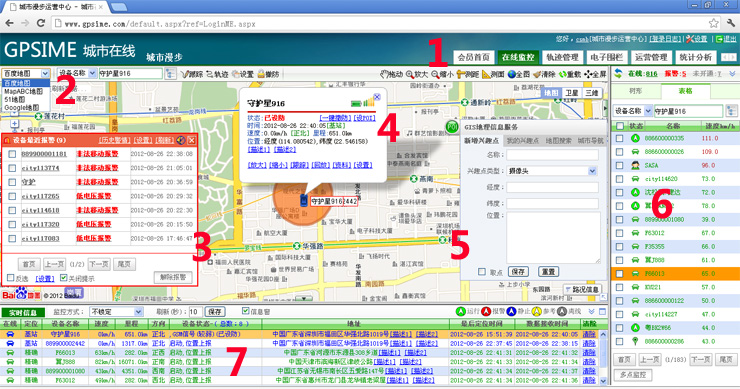Open the 设备名称 dropdown in map toolbar
The height and width of the screenshot is (389, 740).
point(76,73)
